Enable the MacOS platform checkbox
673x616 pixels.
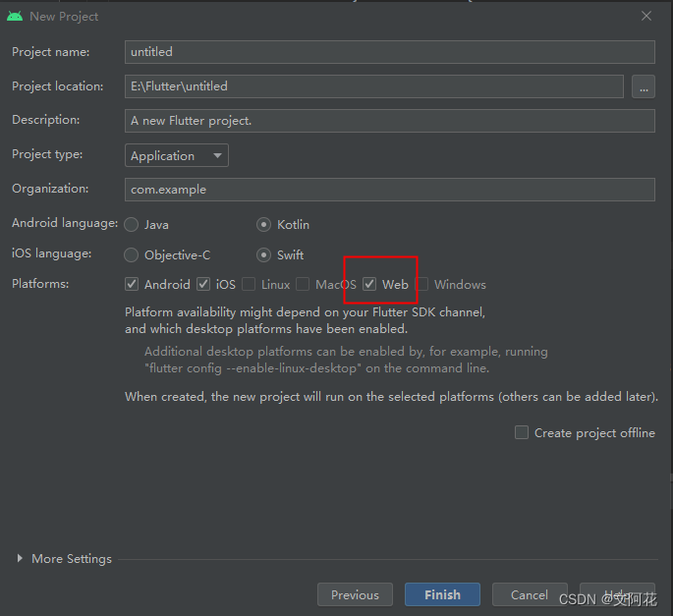click(x=303, y=284)
